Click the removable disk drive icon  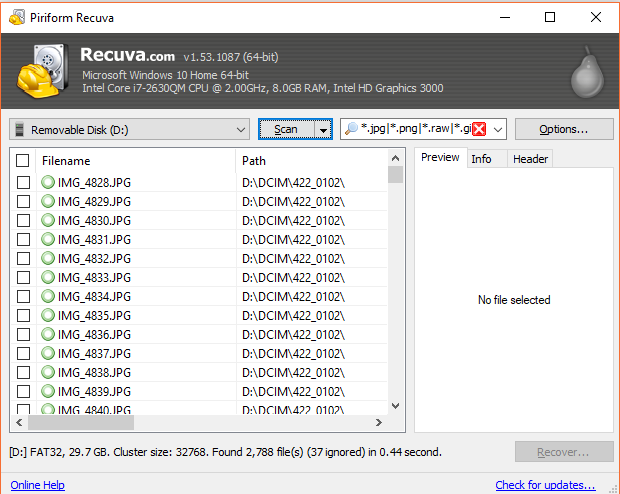tap(19, 129)
